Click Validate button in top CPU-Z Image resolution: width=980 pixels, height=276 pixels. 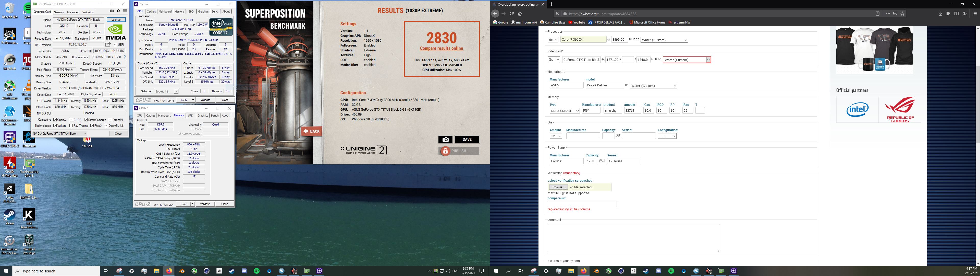(x=205, y=100)
